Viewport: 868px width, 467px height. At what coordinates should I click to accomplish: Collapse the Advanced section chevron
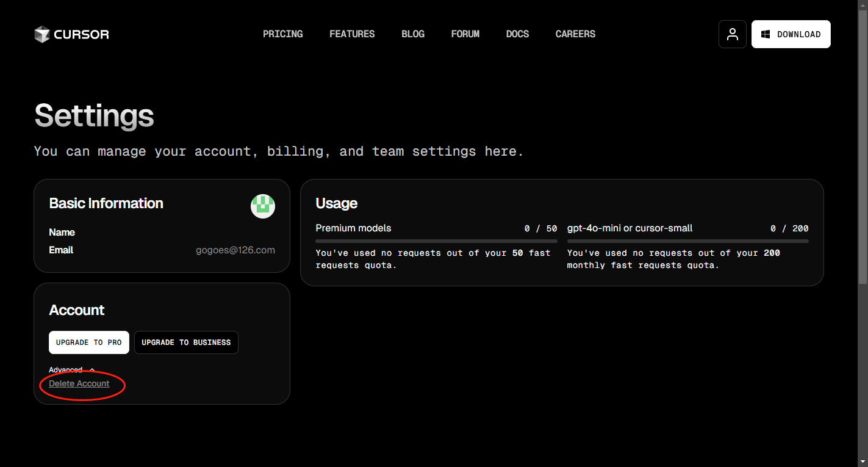point(92,370)
